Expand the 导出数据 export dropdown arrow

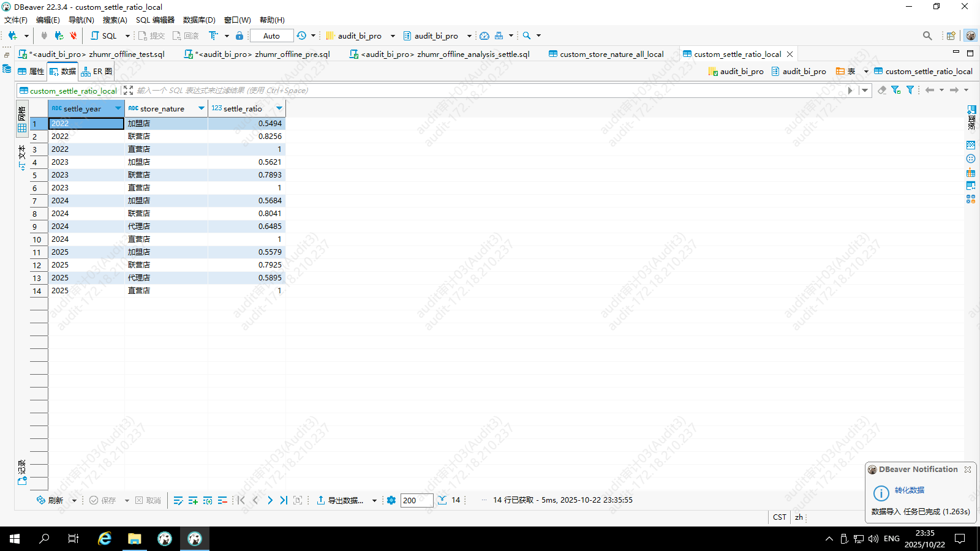click(374, 501)
